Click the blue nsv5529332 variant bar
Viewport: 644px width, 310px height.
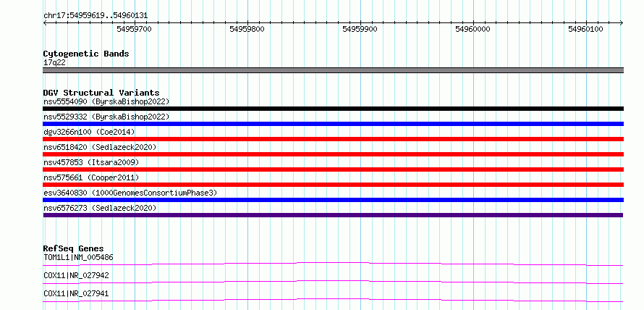pyautogui.click(x=333, y=124)
